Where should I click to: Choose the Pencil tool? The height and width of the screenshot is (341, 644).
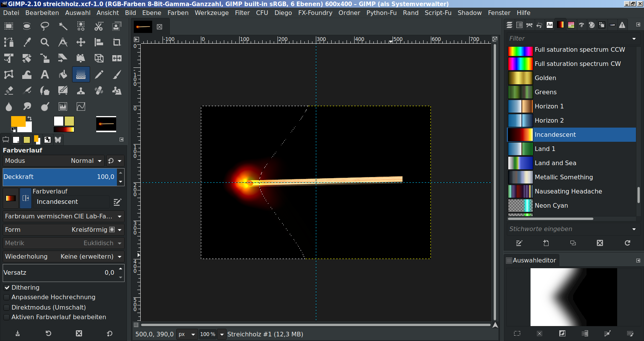[x=99, y=74]
